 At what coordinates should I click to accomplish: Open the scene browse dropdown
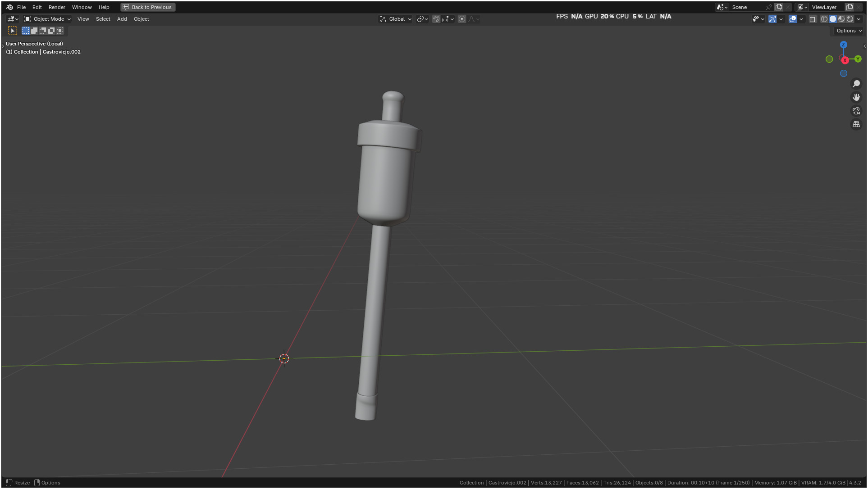pos(722,7)
